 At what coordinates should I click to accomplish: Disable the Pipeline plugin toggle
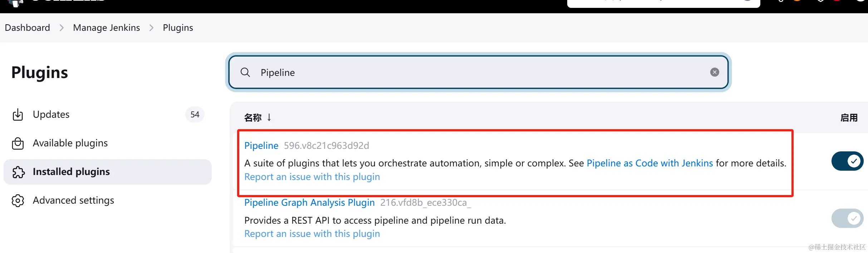point(847,161)
